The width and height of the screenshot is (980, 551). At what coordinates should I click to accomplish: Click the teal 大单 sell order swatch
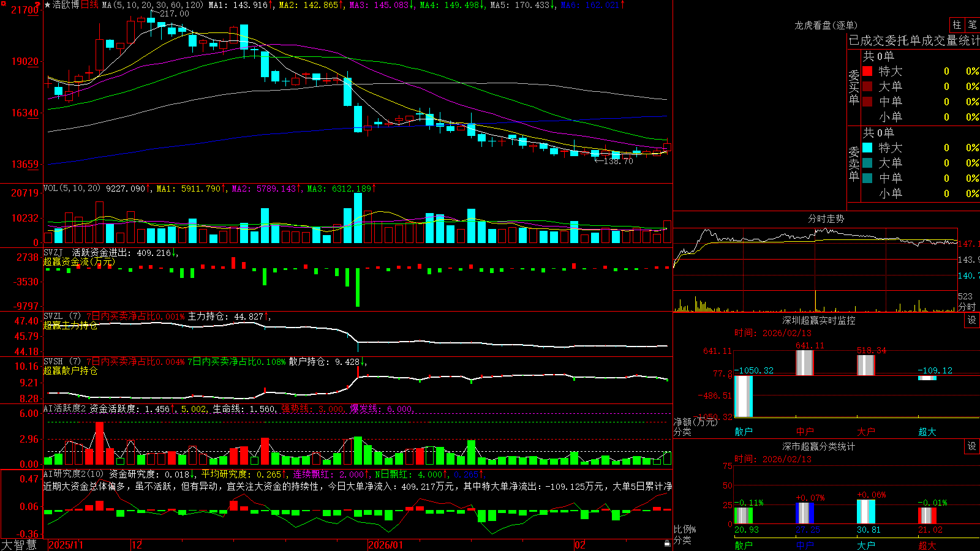coord(867,163)
